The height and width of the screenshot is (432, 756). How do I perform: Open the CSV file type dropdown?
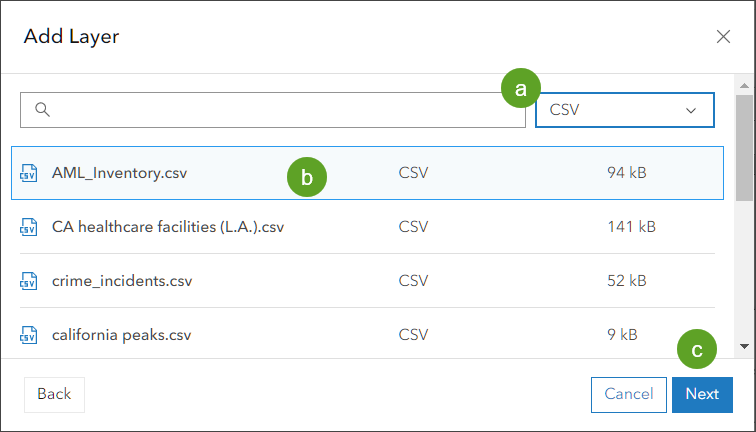click(x=624, y=110)
